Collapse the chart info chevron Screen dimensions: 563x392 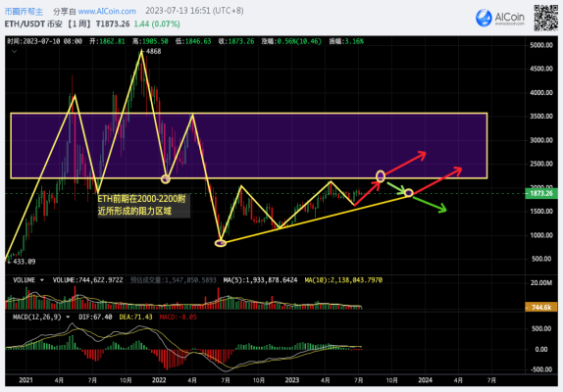(x=15, y=52)
